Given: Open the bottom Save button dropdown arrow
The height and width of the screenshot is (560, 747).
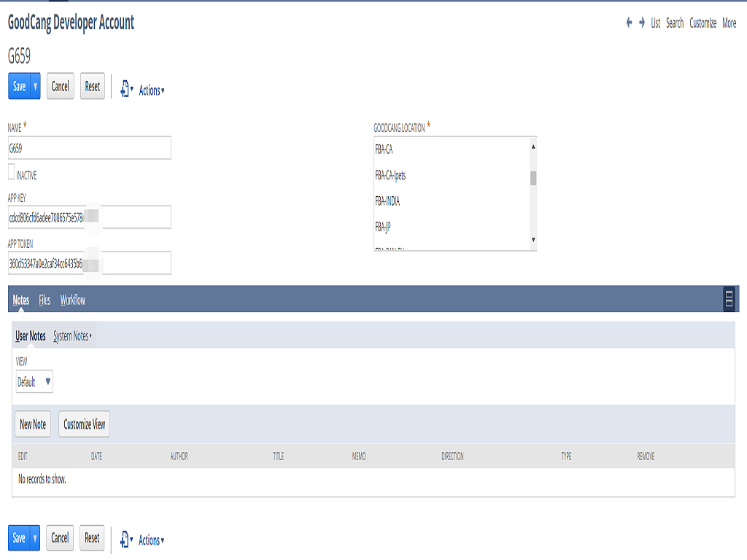Looking at the screenshot, I should [35, 538].
